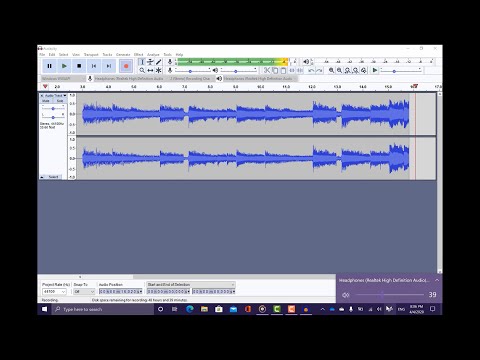
Task: Open File Explorer from the taskbar
Action: (x=204, y=309)
